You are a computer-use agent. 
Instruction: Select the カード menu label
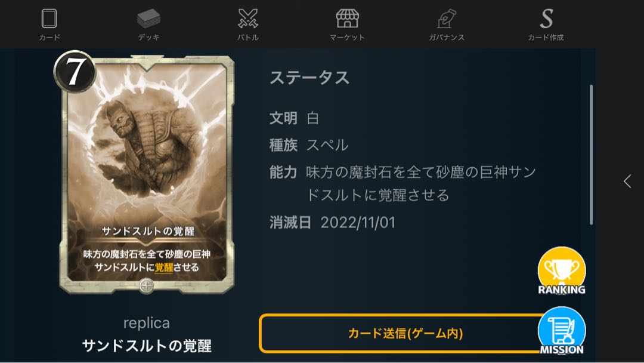(x=49, y=38)
